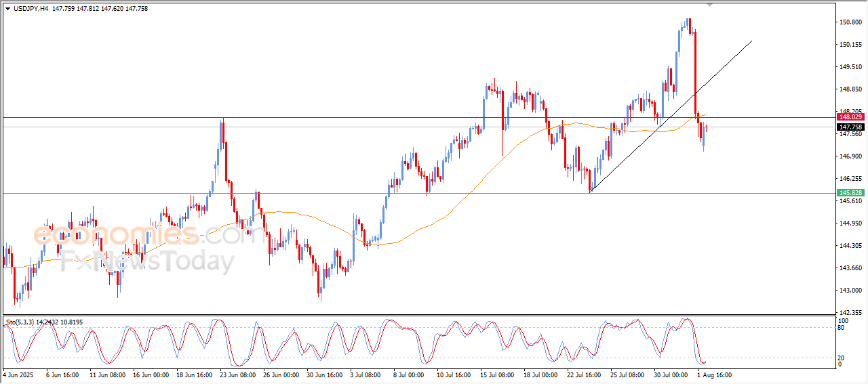Click the 146.900 price axis value
The image size is (868, 384).
[850, 156]
